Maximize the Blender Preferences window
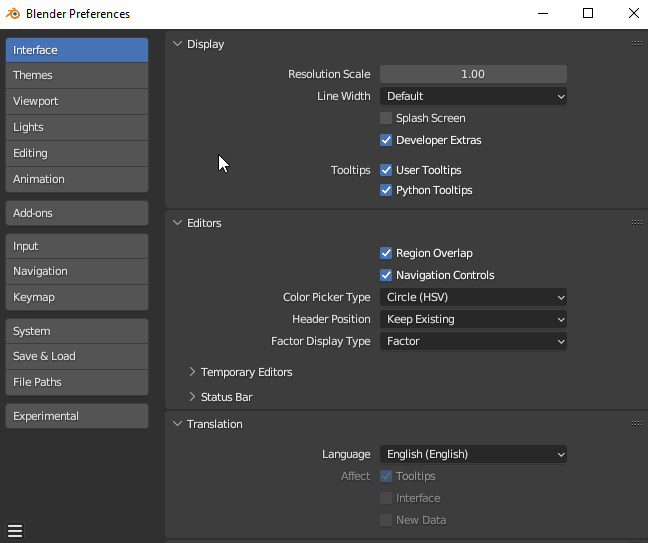The image size is (648, 543). click(x=588, y=14)
